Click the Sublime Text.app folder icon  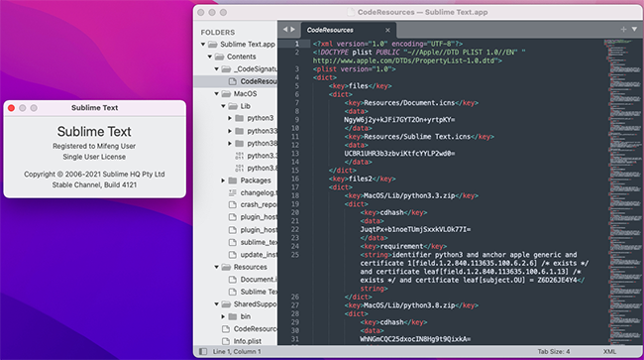pos(212,45)
